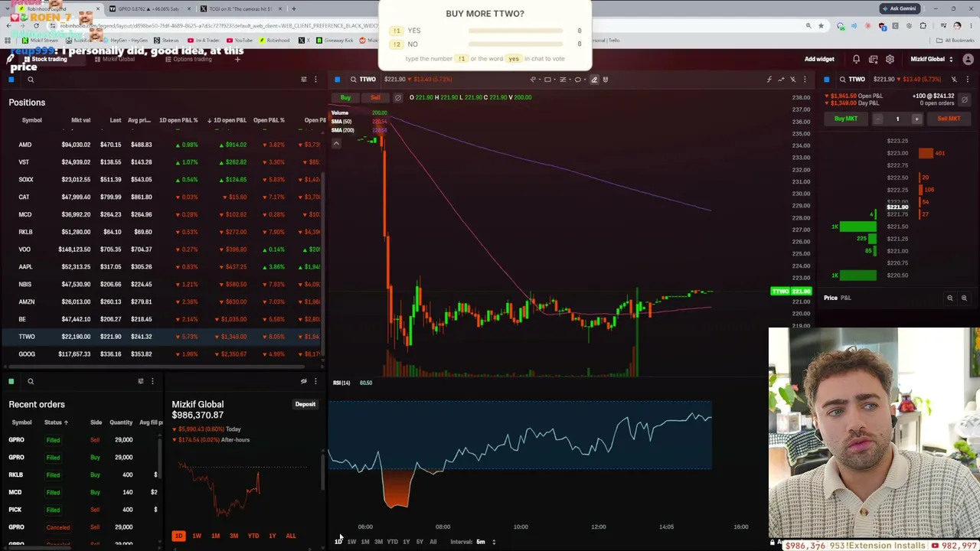Click the Deposit button
Image resolution: width=980 pixels, height=551 pixels.
[305, 405]
